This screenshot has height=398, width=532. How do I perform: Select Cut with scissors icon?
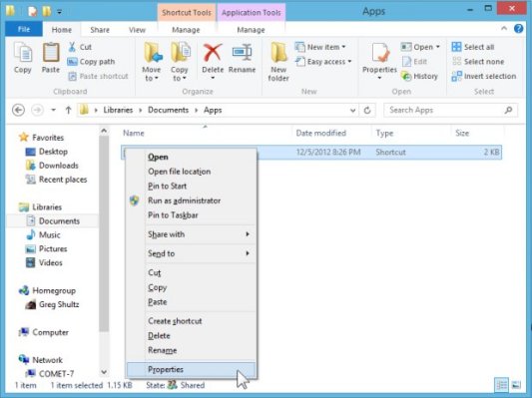[80, 47]
